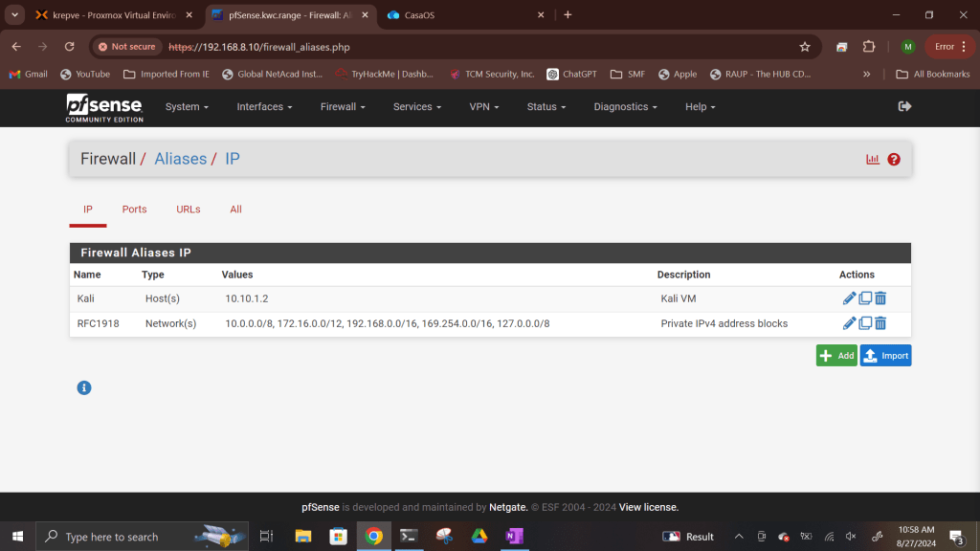Expand the Diagnostics dropdown menu
The height and width of the screenshot is (551, 980).
(x=625, y=107)
